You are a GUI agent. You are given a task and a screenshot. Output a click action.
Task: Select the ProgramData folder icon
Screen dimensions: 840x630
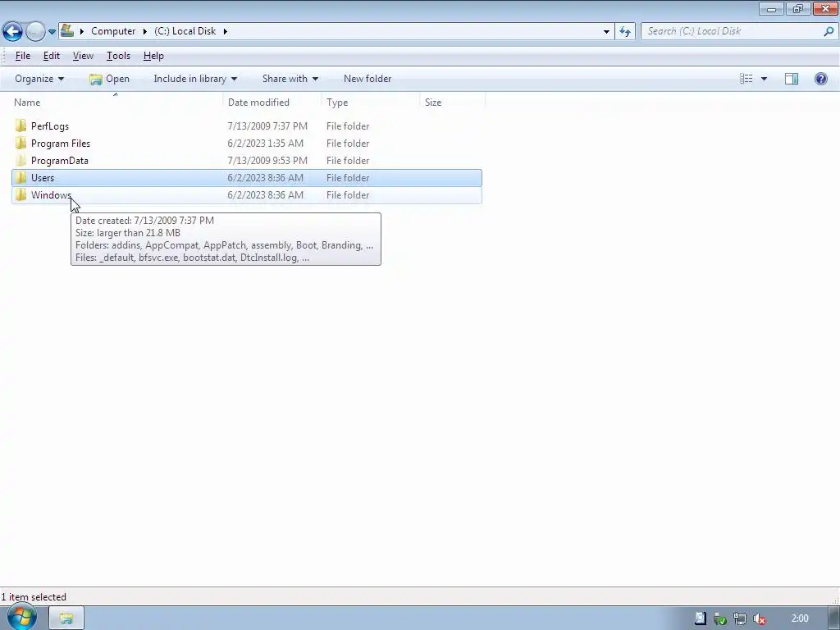21,160
